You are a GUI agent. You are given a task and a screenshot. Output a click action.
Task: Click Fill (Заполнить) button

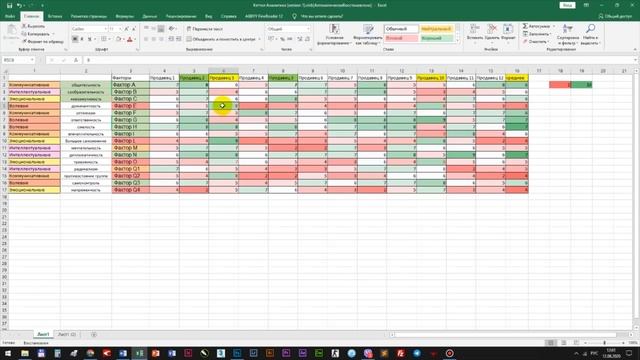point(537,34)
